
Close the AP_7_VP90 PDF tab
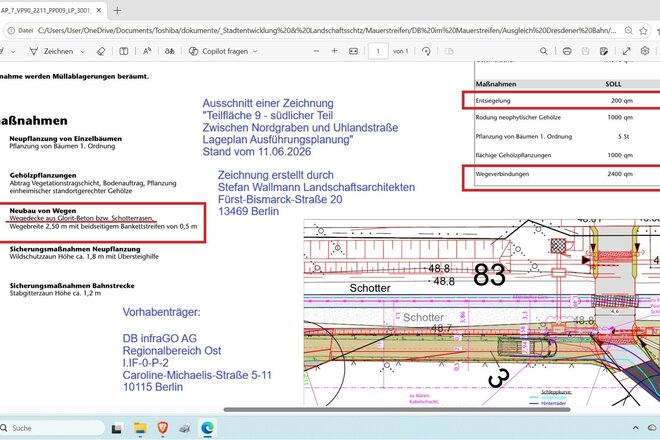point(99,11)
